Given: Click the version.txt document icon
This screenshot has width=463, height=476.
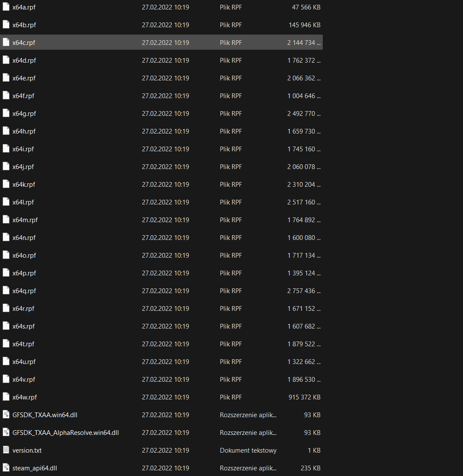Looking at the screenshot, I should pos(6,450).
